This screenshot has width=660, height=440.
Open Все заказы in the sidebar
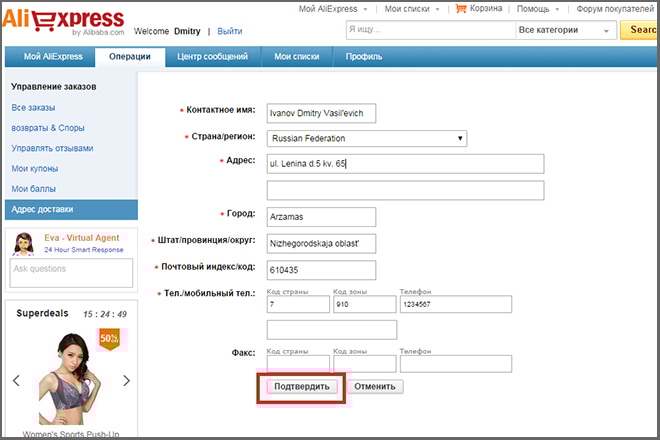point(33,107)
